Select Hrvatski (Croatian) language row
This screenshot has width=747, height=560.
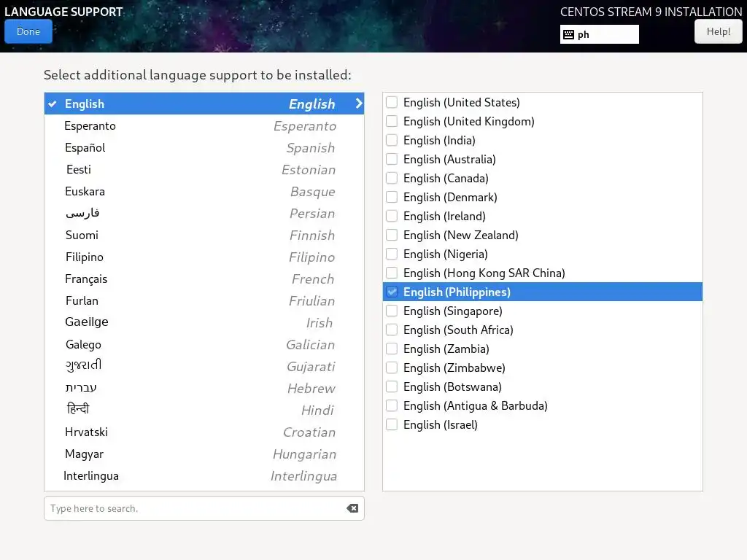coord(204,432)
